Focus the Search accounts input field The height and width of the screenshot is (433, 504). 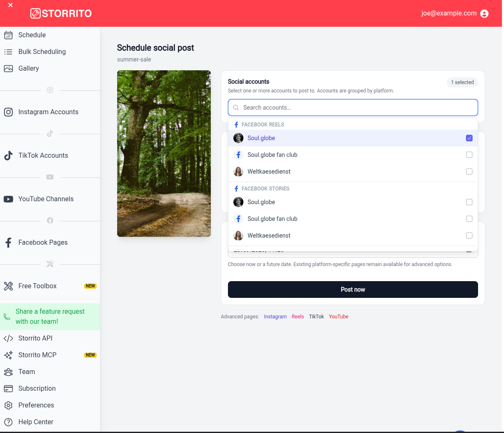coord(353,108)
